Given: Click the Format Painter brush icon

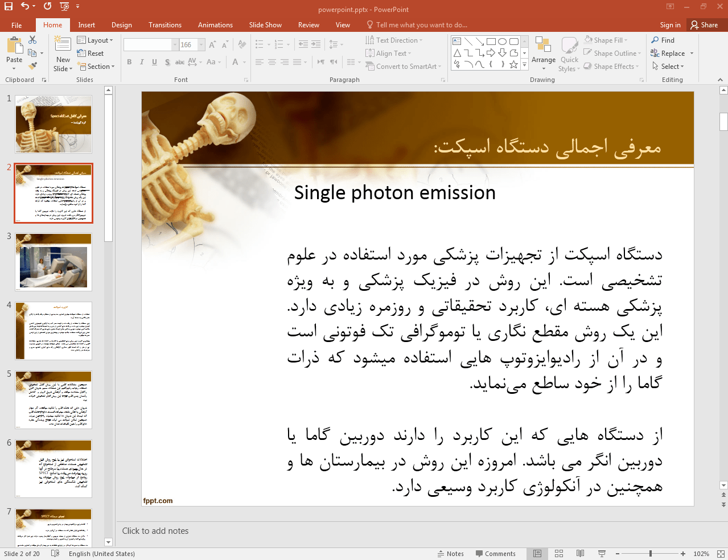Looking at the screenshot, I should 32,66.
